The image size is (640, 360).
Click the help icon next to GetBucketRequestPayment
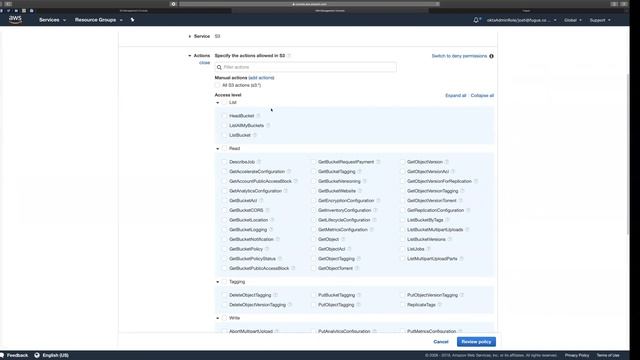click(378, 162)
